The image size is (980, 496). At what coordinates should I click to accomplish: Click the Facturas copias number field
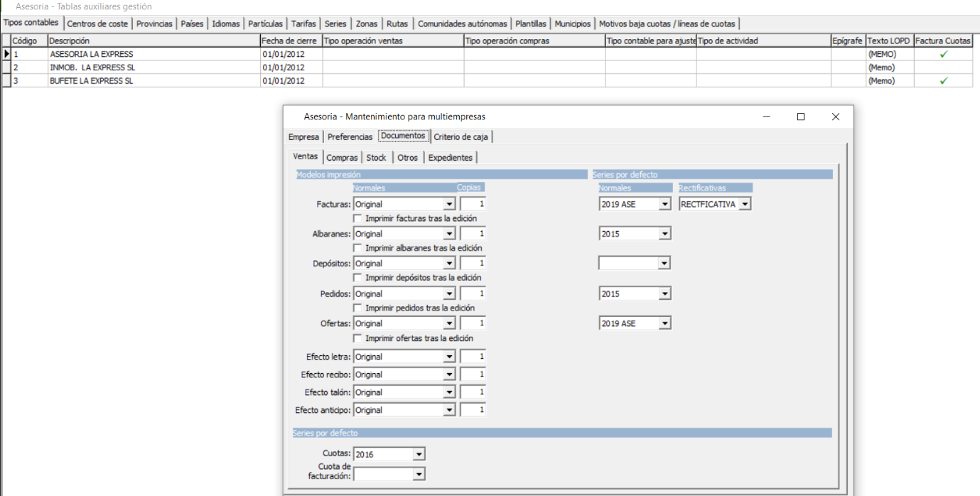(473, 205)
